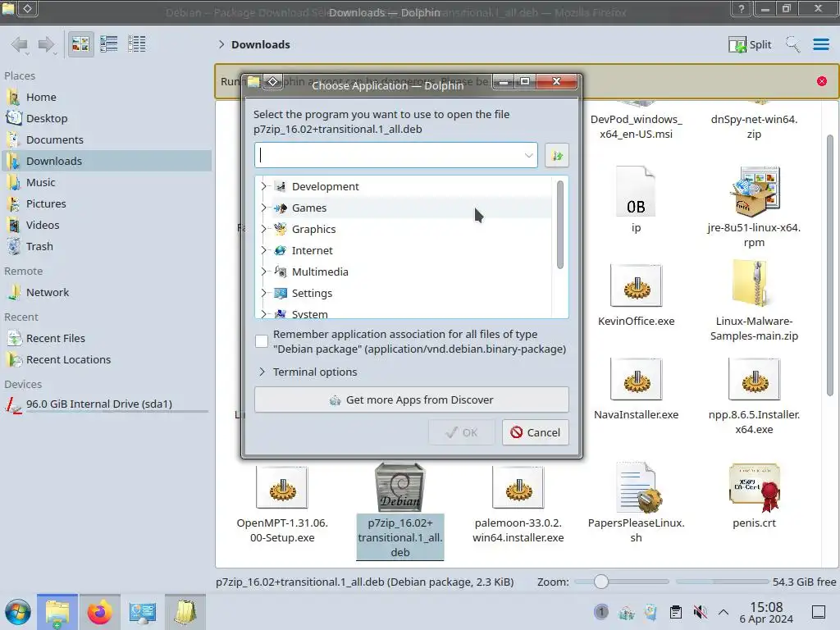Expand the Internet category
Viewport: 840px width, 630px height.
(263, 251)
